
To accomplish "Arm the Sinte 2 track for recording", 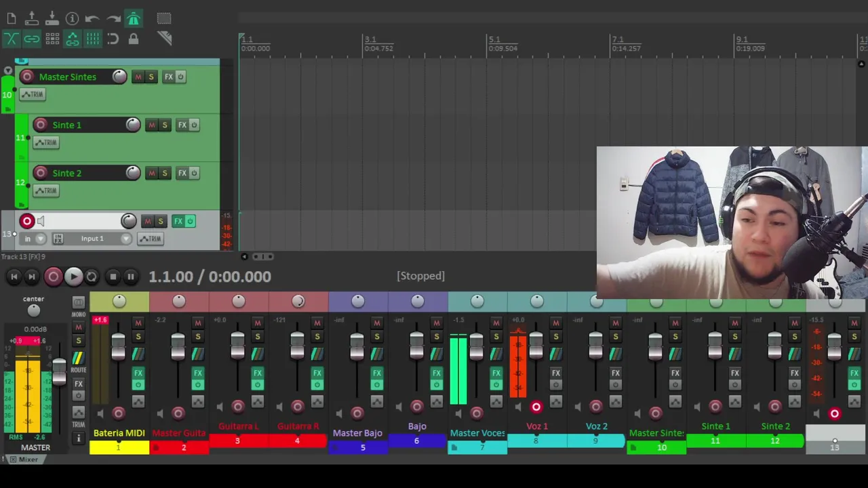I will pyautogui.click(x=41, y=173).
